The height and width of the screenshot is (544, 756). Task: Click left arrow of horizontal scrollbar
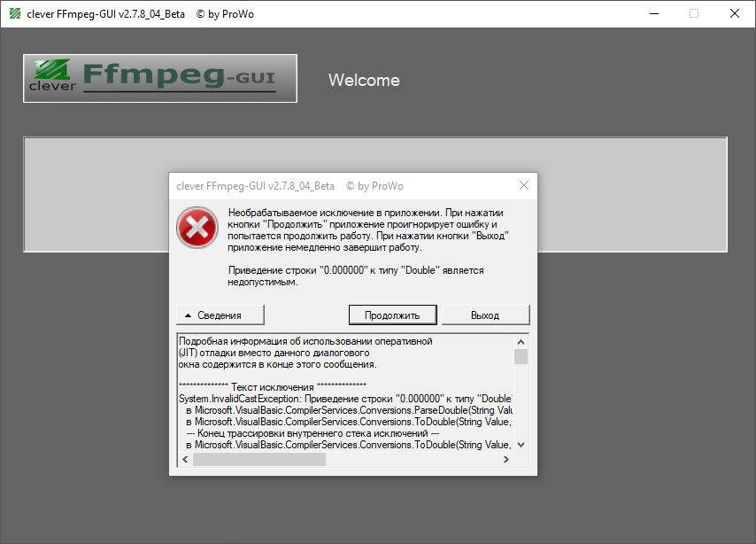coord(186,460)
